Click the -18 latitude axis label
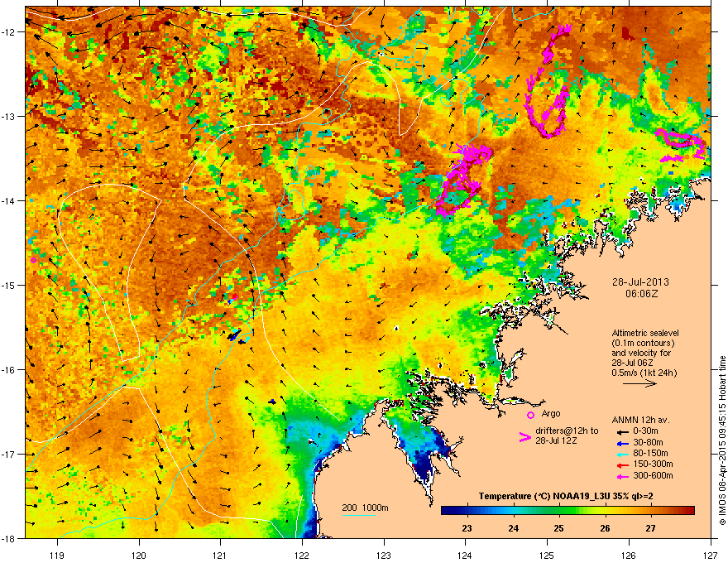This screenshot has width=728, height=563. point(8,538)
